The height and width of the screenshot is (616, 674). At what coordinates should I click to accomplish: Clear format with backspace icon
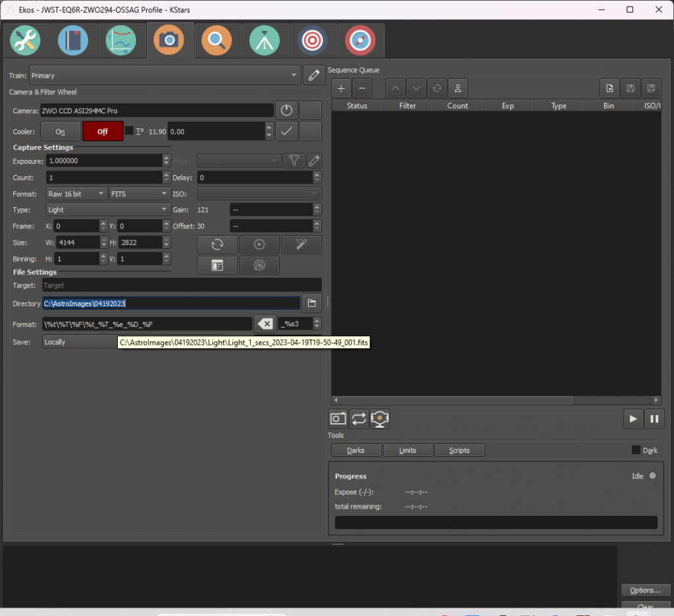click(x=265, y=324)
